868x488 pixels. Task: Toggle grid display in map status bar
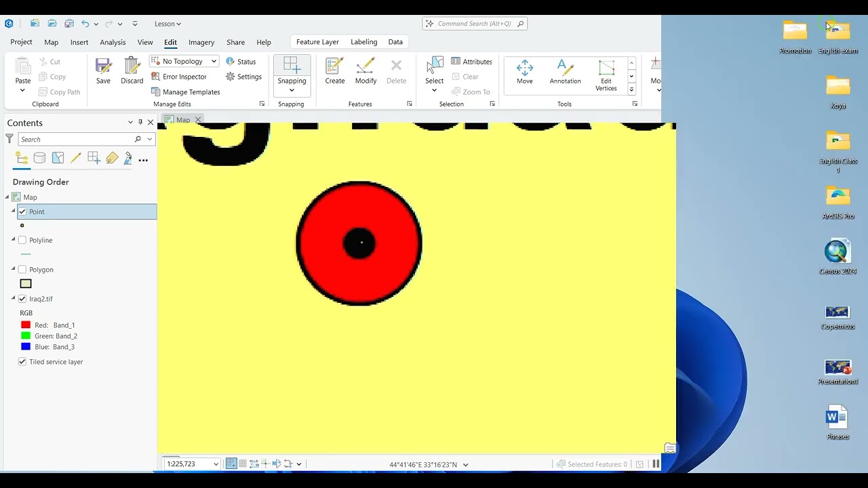point(243,464)
